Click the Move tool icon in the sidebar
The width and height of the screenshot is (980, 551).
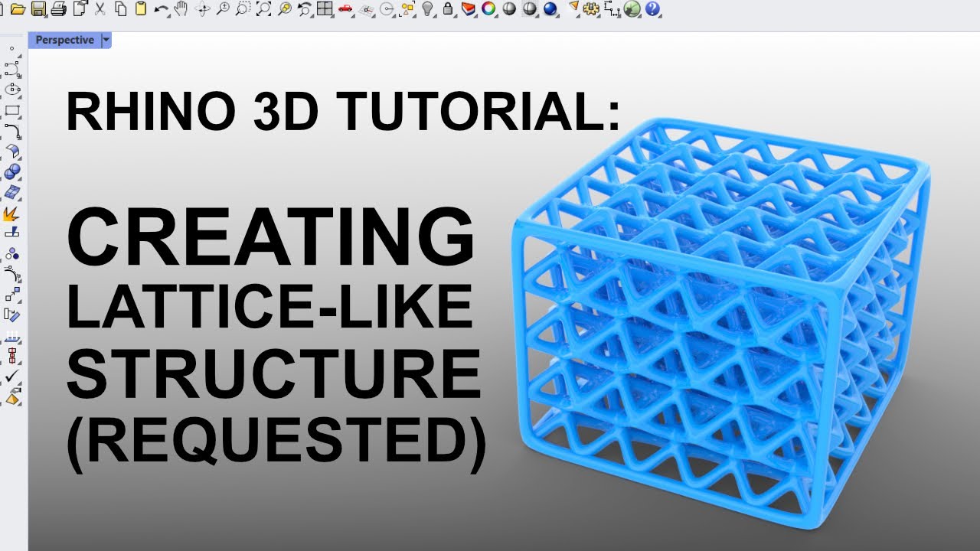tap(12, 295)
